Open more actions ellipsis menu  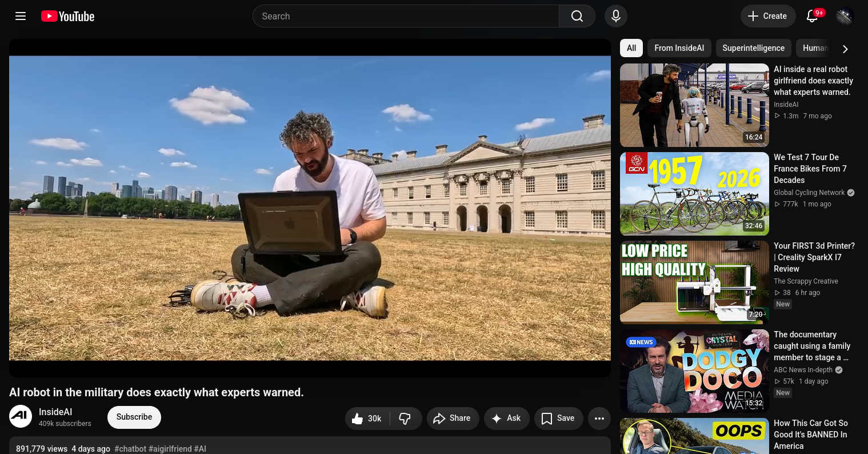(599, 419)
